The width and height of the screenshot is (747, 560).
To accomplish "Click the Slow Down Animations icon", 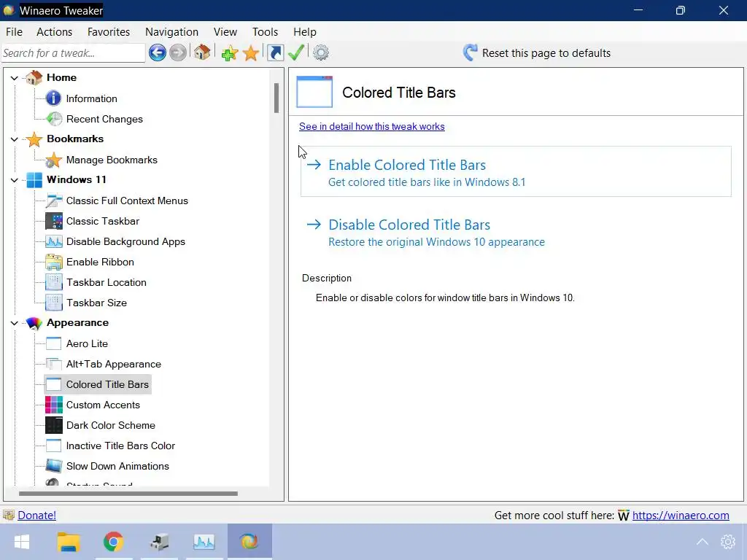I will click(x=54, y=466).
